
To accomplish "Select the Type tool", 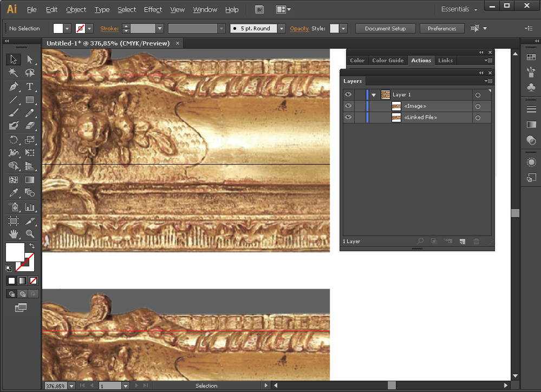I will [x=30, y=87].
